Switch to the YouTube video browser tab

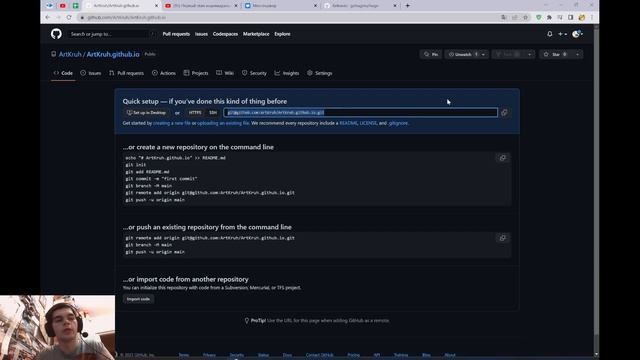201,6
